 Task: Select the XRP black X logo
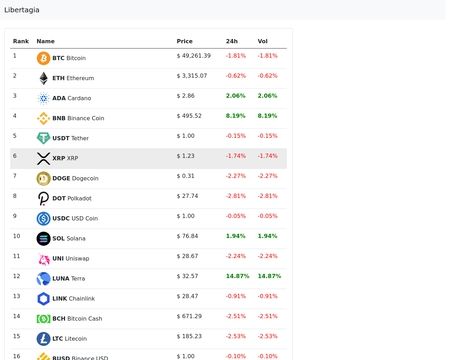[x=43, y=158]
